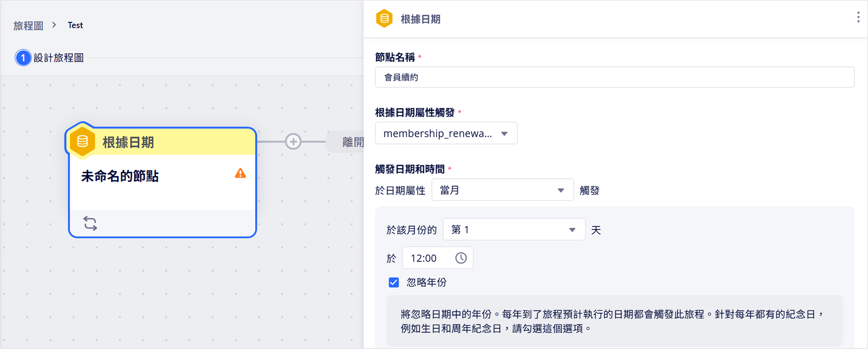Open the membership_renewa... attribute dropdown
The image size is (868, 349).
(446, 134)
